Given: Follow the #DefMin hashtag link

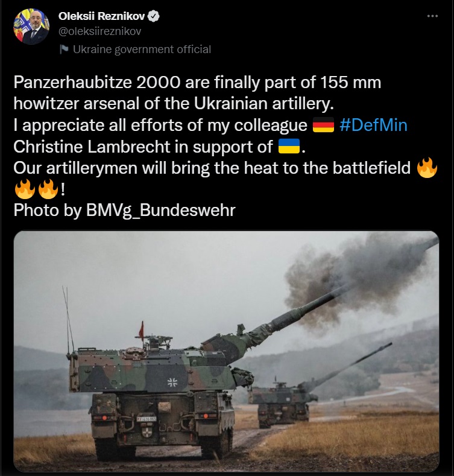Looking at the screenshot, I should coord(373,125).
